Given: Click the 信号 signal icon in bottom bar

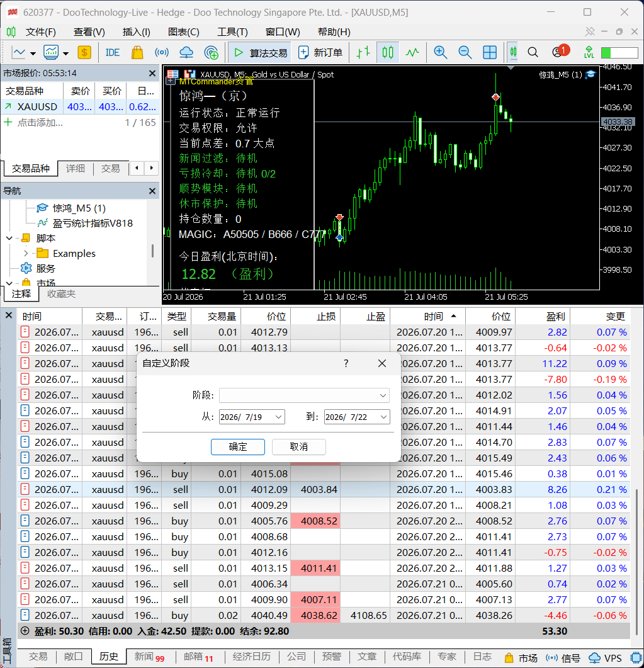Looking at the screenshot, I should 551,658.
